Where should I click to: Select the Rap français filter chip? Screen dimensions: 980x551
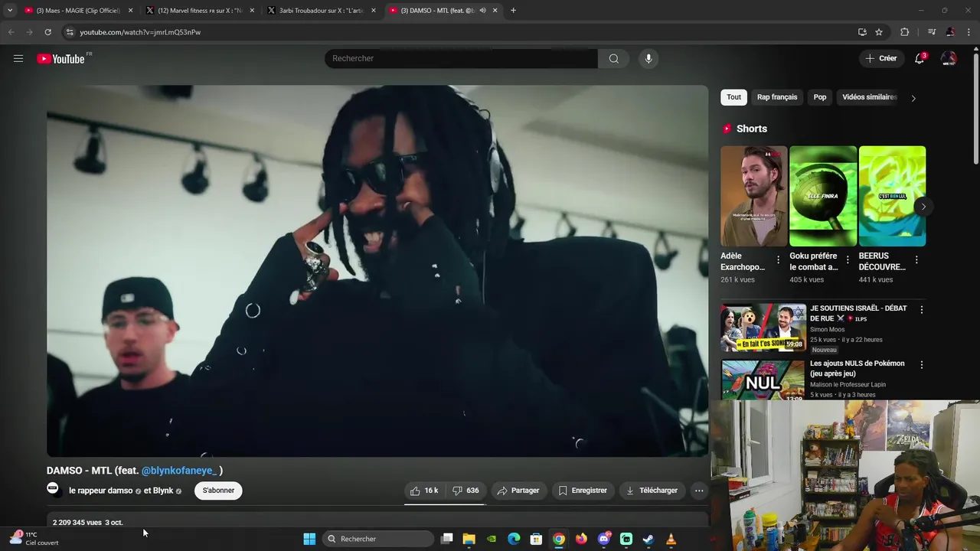(777, 97)
